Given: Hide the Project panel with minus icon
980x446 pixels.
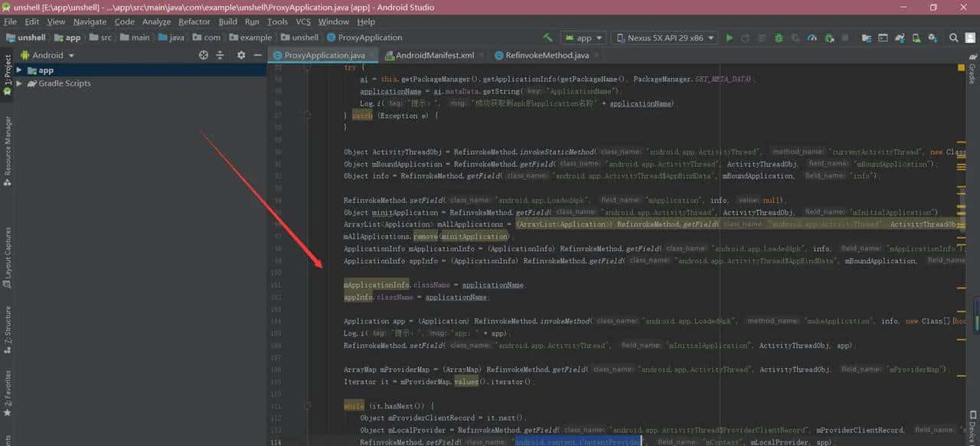Looking at the screenshot, I should click(x=258, y=55).
